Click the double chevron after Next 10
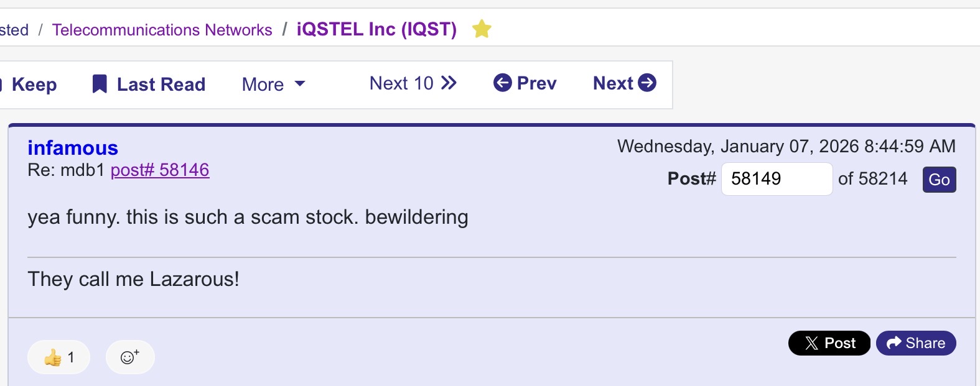The width and height of the screenshot is (980, 386). 449,83
